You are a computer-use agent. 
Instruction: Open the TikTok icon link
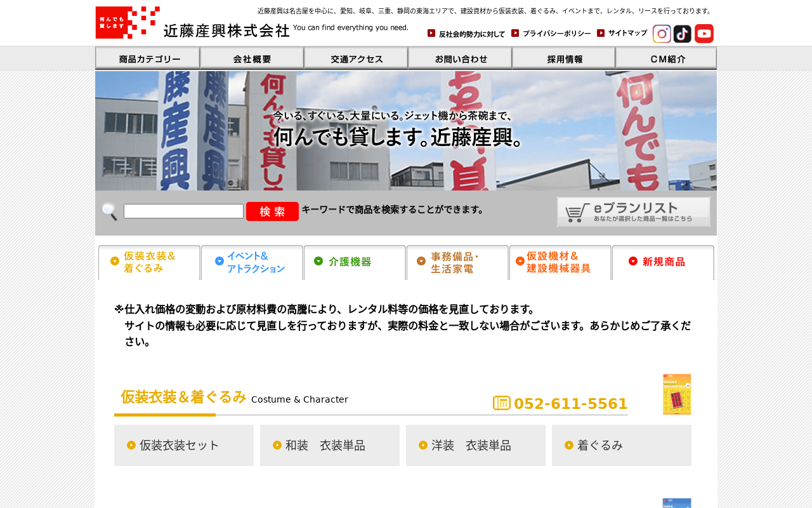pyautogui.click(x=683, y=34)
